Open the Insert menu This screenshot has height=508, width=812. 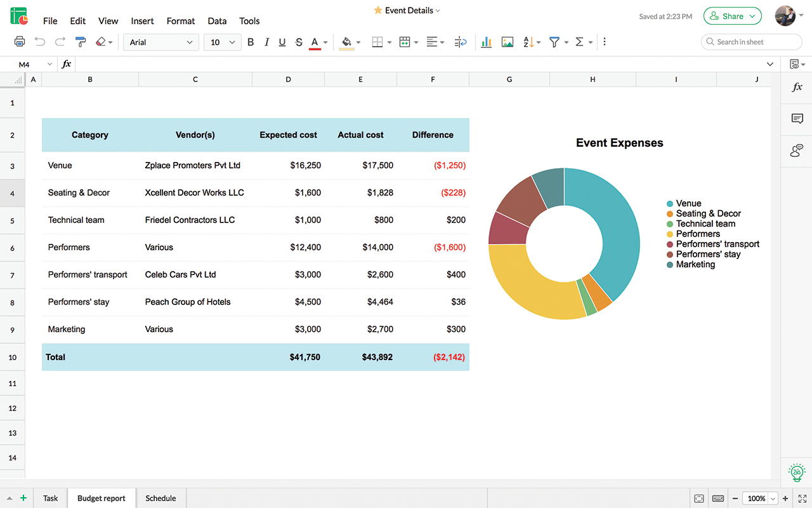(142, 21)
